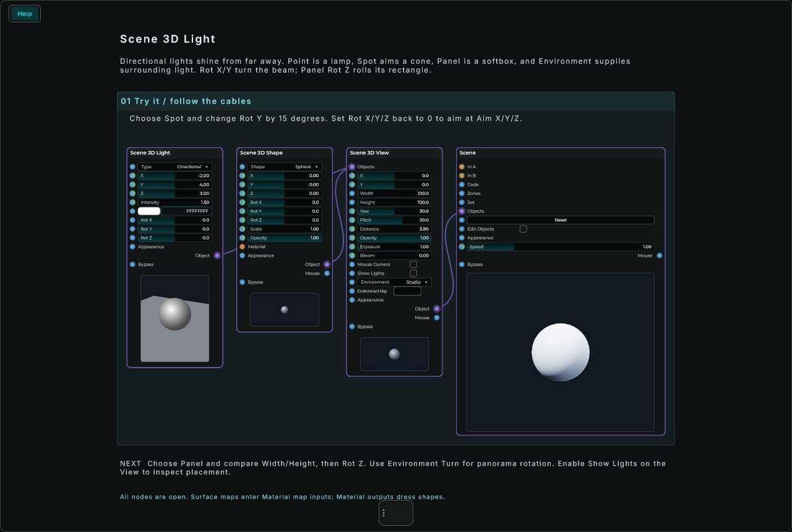This screenshot has height=532, width=792.
Task: Click the Scene 3D View preview thumbnail
Action: point(394,354)
